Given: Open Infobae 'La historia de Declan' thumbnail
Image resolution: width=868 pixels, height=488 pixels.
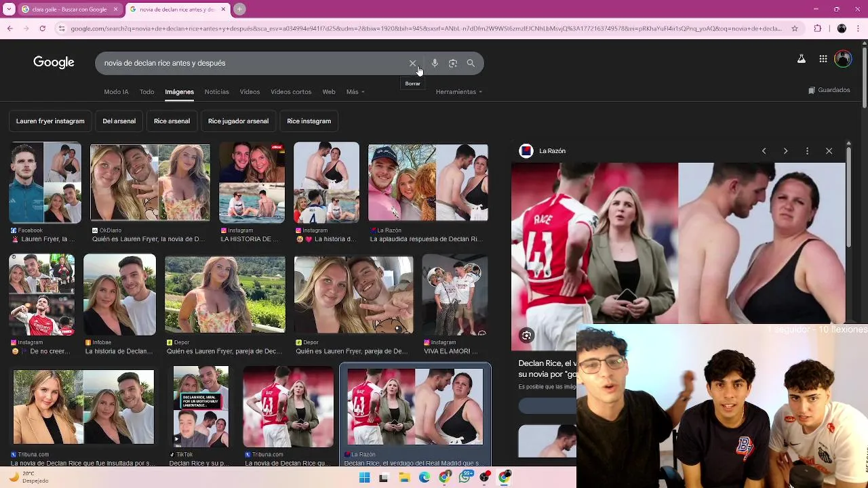Looking at the screenshot, I should pos(119,295).
